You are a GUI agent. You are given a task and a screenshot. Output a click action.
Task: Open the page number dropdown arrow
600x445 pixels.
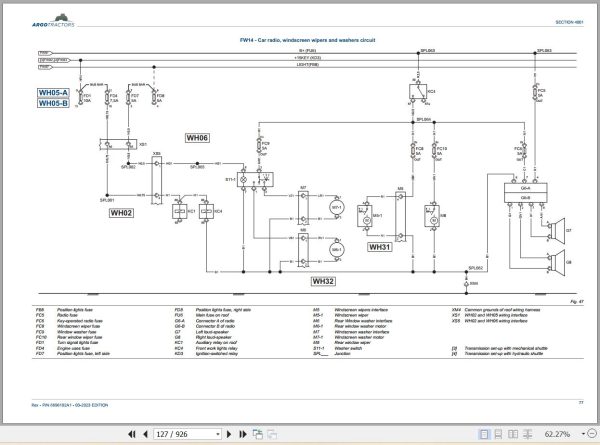pos(218,434)
